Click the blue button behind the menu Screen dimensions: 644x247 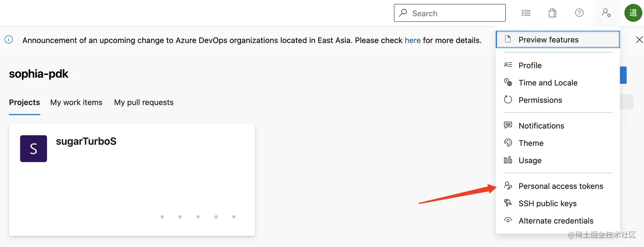click(x=623, y=75)
